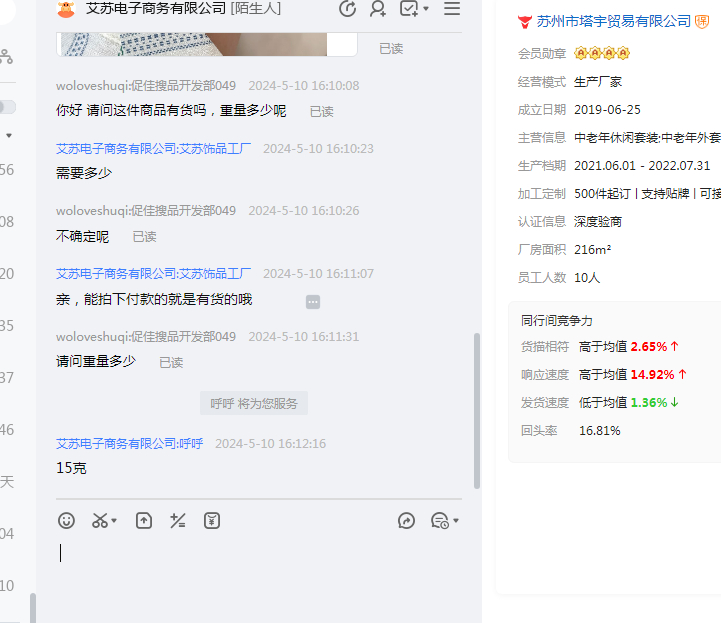Open 苏州市塔宇贸易有限公司 company link
Screen dimensions: 721x623
[613, 21]
